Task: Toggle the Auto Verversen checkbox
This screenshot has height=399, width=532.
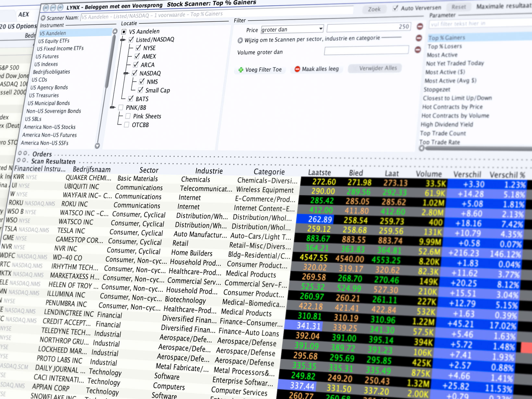Action: pyautogui.click(x=395, y=8)
